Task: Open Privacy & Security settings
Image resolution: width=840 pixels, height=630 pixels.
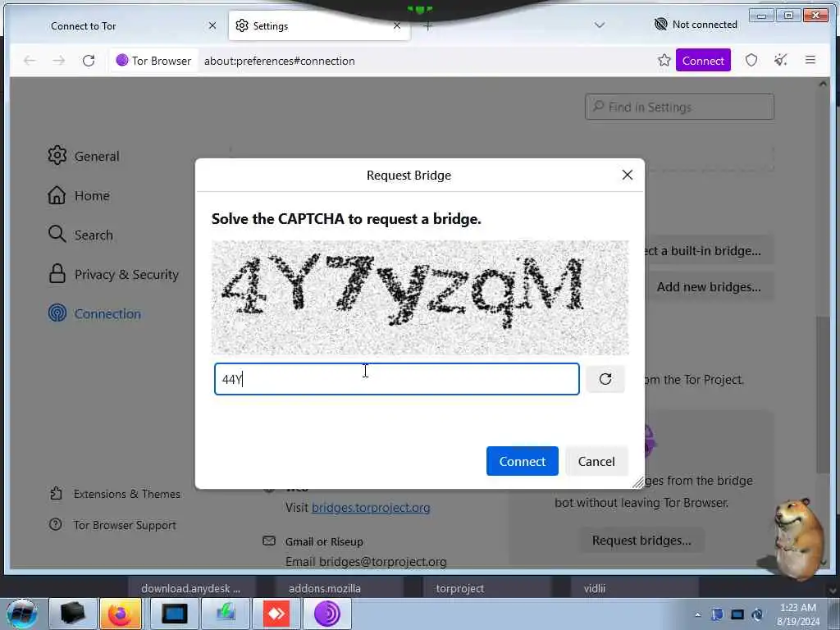Action: click(113, 274)
